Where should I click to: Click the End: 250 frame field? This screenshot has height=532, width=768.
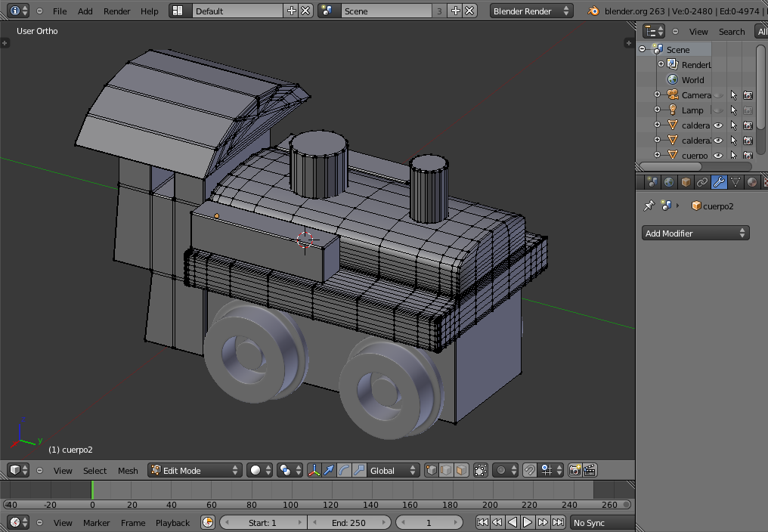click(348, 522)
